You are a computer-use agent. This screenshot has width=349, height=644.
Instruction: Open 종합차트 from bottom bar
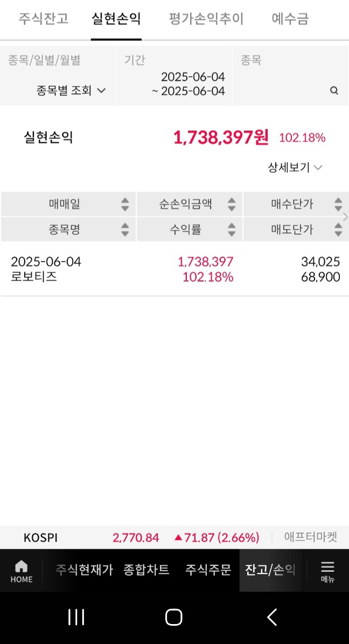coord(146,570)
